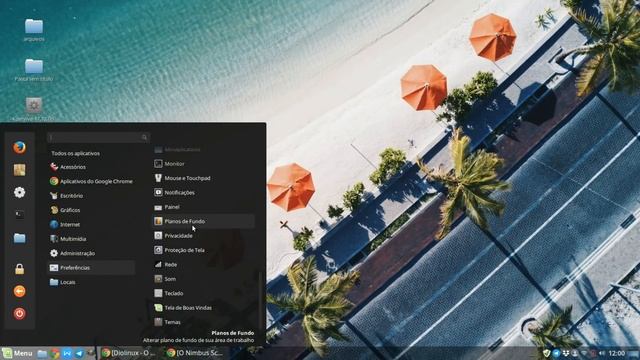Open Mouse e Touchpad settings
Image resolution: width=640 pixels, height=360 pixels.
pos(204,178)
